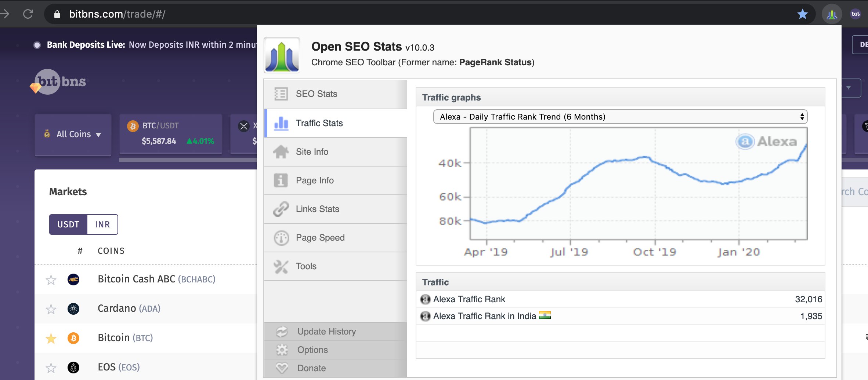
Task: Click the Tools wrench icon
Action: tap(281, 267)
